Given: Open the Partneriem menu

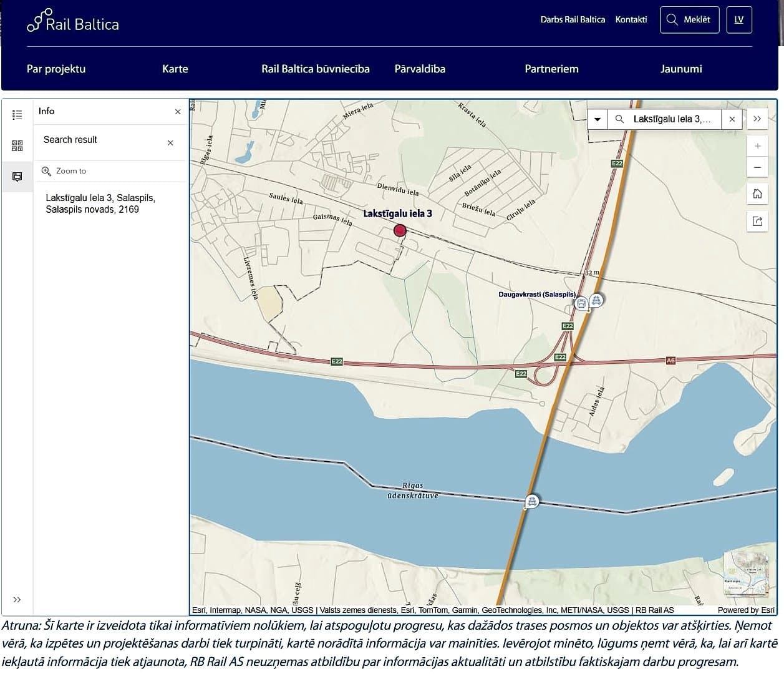Looking at the screenshot, I should (551, 69).
